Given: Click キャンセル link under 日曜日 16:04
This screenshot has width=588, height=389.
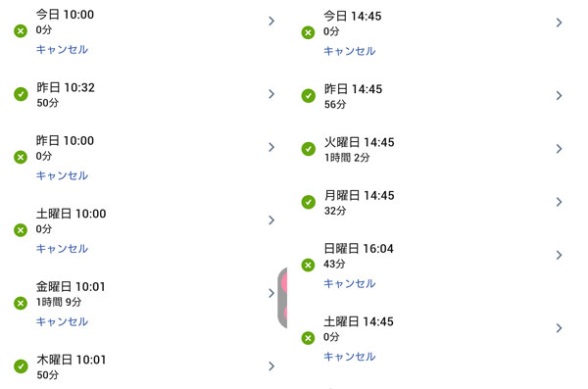Looking at the screenshot, I should pyautogui.click(x=350, y=283).
